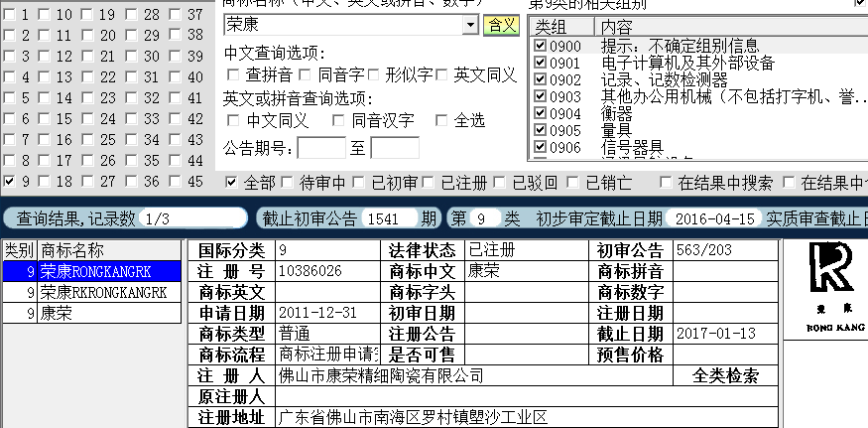Filter by 已销亡 status
This screenshot has width=868, height=428.
click(x=573, y=182)
